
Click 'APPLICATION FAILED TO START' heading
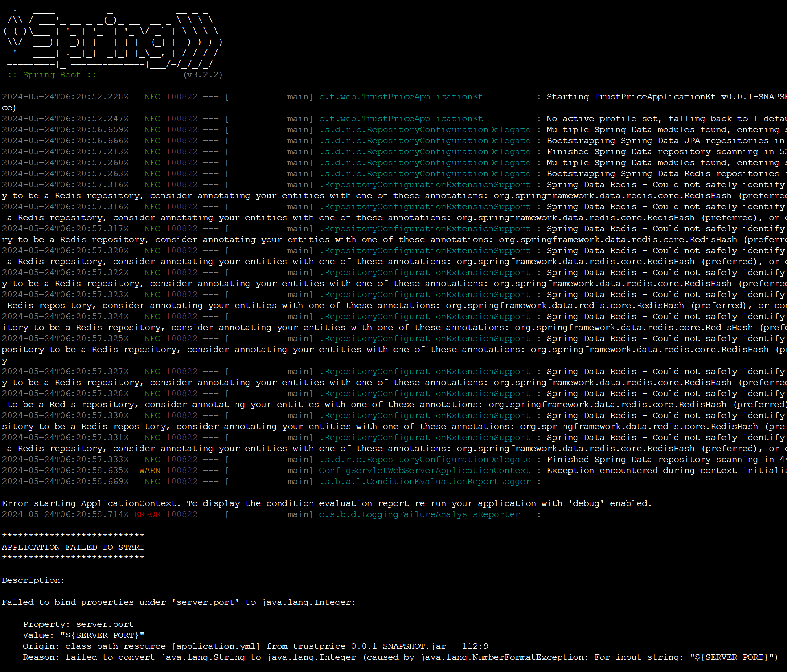[73, 547]
